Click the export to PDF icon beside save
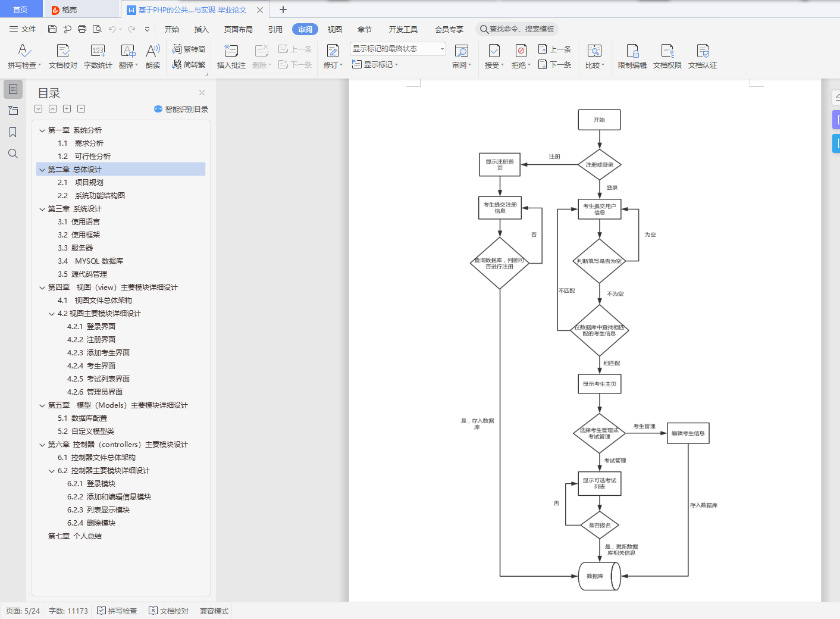840x619 pixels. [x=67, y=29]
